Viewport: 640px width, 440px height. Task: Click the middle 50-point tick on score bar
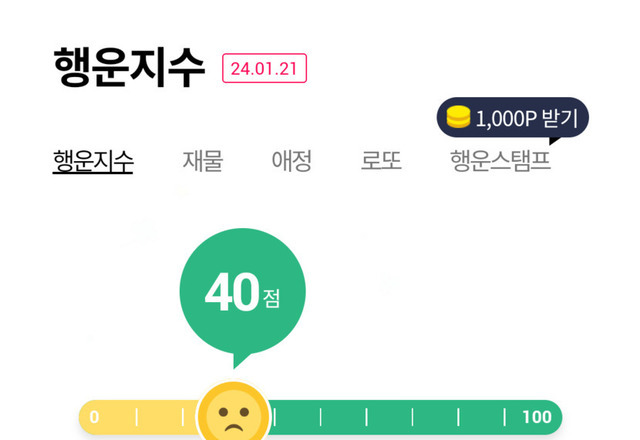pyautogui.click(x=321, y=417)
